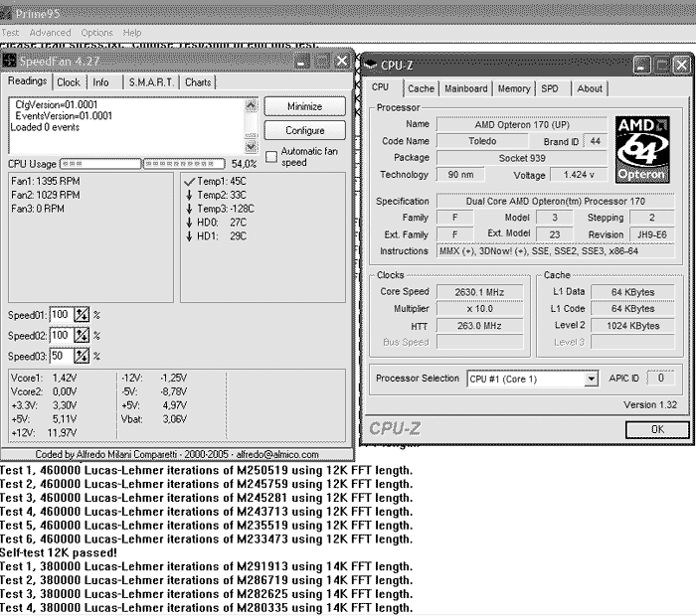The image size is (696, 616).
Task: Switch to SpeedFan Charts tab
Action: click(x=198, y=82)
